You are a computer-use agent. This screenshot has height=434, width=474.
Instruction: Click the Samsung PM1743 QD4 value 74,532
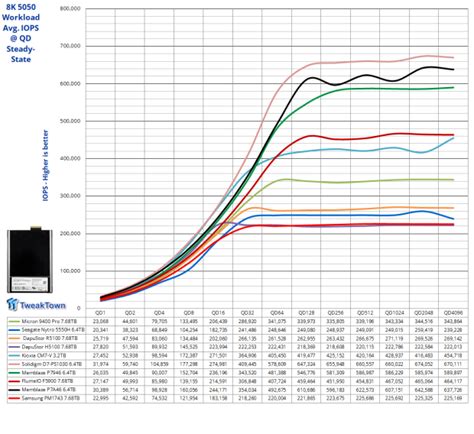[x=159, y=398]
